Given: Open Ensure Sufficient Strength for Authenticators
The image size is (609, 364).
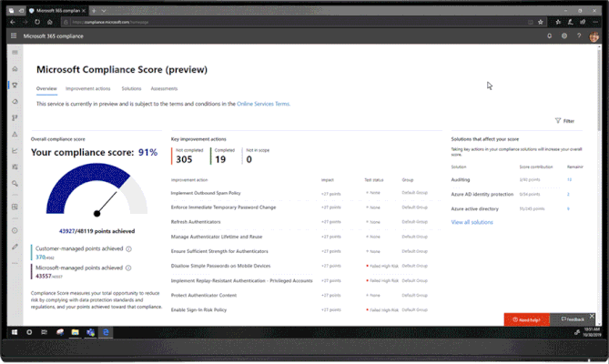Looking at the screenshot, I should [x=219, y=251].
